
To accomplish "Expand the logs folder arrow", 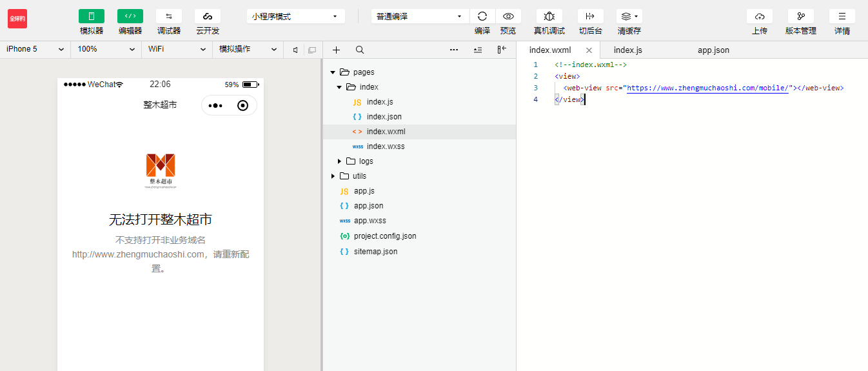I will 339,161.
